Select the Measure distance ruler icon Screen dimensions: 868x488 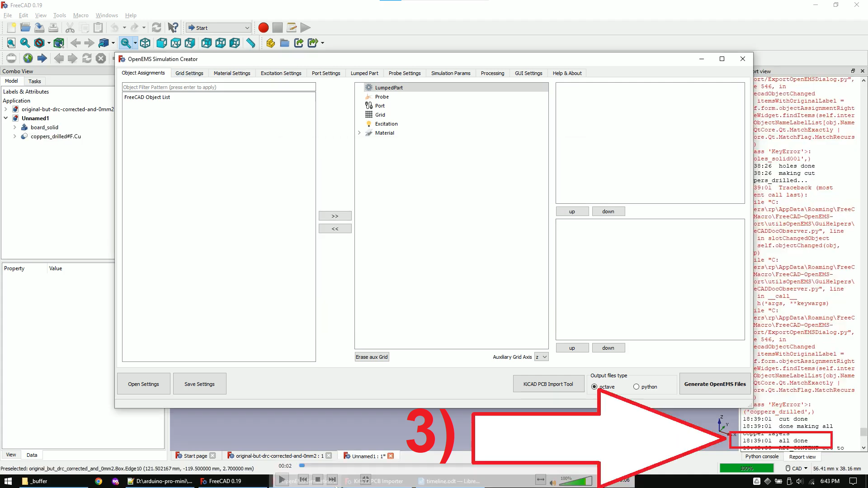[x=250, y=43]
